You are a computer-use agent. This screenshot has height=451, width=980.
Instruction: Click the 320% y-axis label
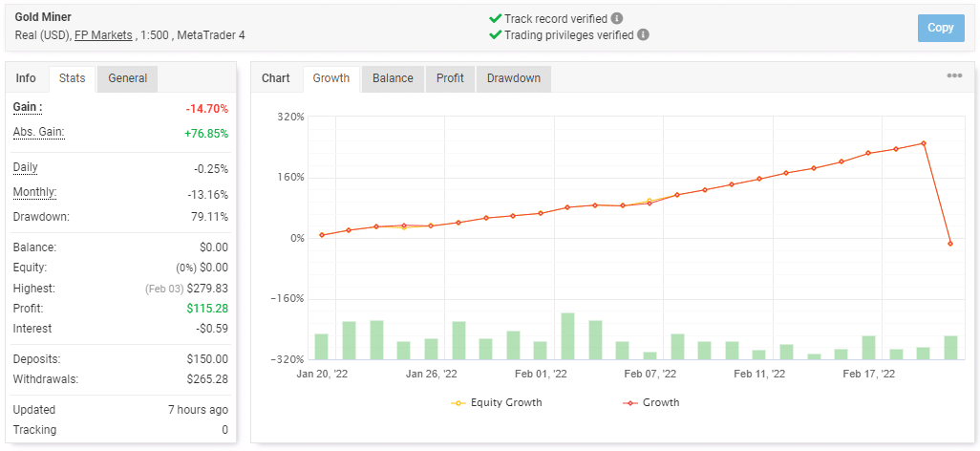coord(291,117)
